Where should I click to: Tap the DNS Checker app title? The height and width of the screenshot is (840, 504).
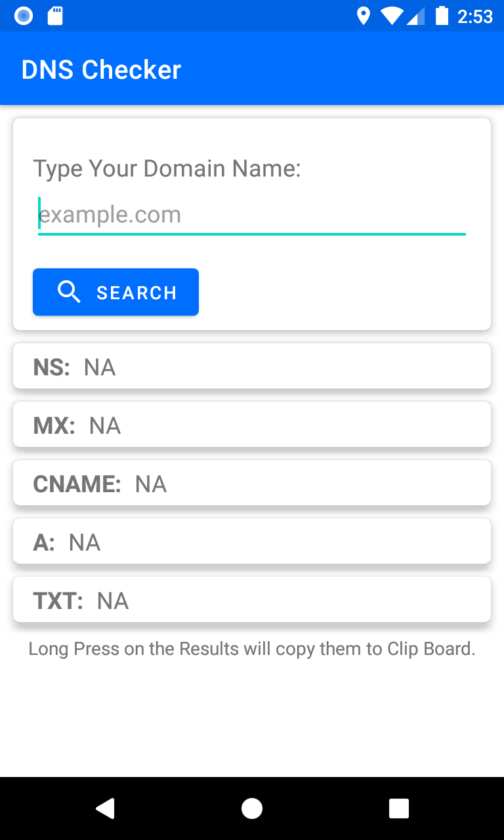[x=101, y=70]
